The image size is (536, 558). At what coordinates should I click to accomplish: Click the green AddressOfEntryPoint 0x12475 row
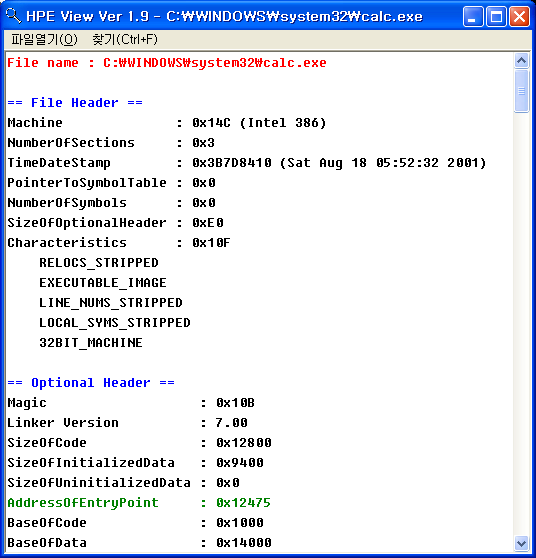[x=139, y=502]
